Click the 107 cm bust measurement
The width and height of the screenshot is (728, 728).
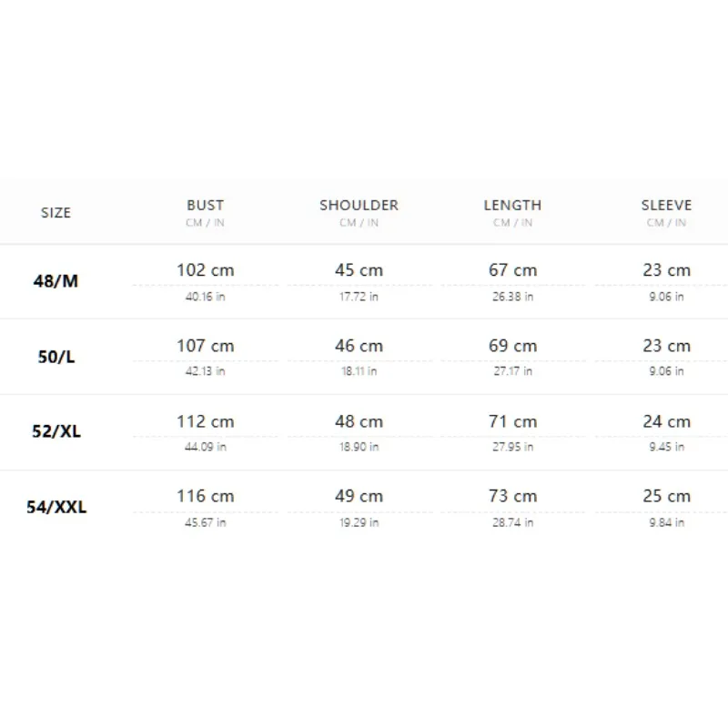coord(206,346)
